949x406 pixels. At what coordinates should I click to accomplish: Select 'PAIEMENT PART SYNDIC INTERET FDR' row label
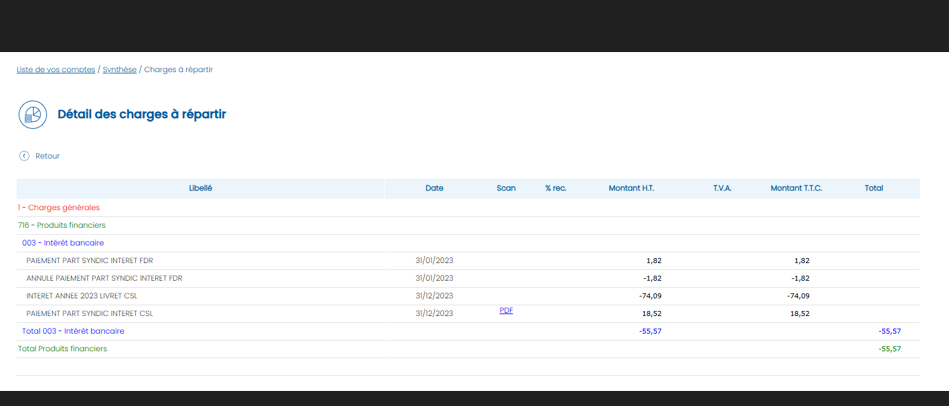(90, 261)
